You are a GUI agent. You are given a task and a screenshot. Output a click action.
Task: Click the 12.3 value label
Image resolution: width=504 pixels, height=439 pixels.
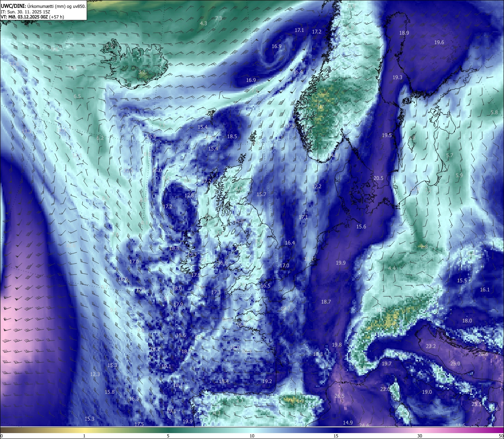coord(95,374)
